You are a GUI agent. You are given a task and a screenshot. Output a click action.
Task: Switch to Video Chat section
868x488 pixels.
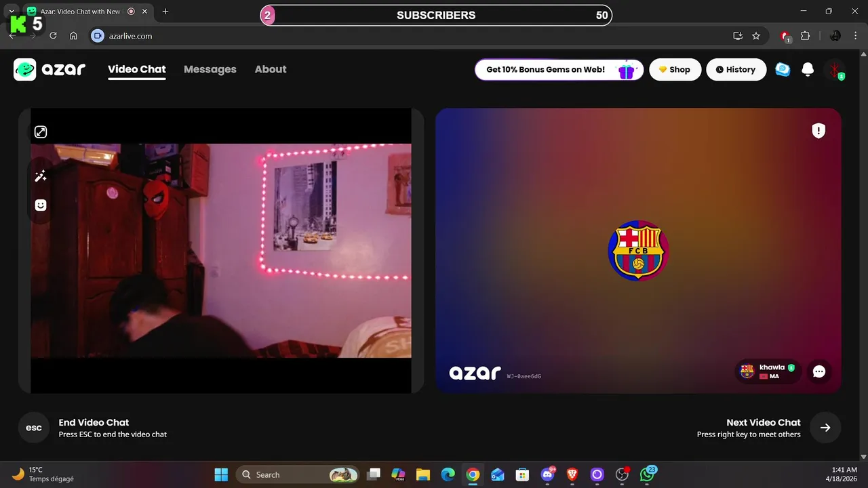point(137,69)
